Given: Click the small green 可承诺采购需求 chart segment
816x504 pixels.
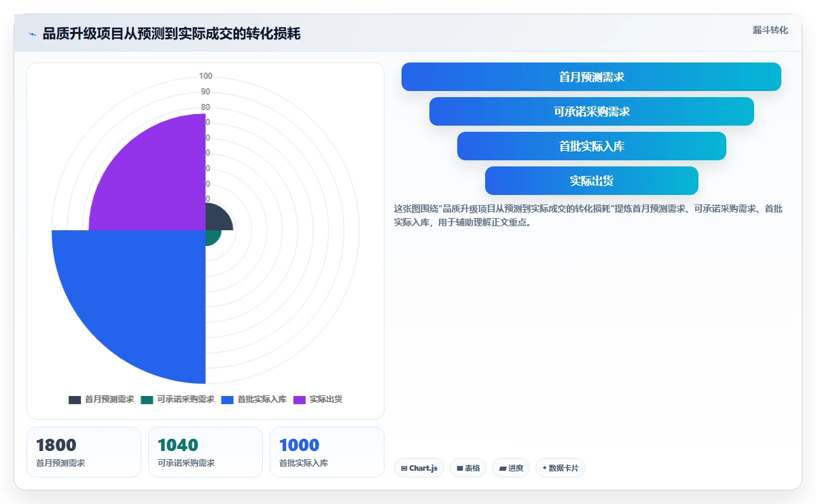Looking at the screenshot, I should (211, 236).
